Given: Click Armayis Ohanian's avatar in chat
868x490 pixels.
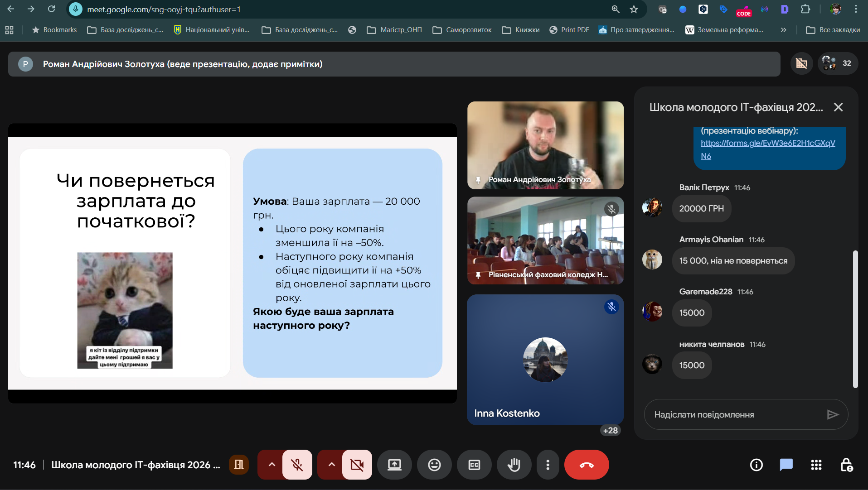Looking at the screenshot, I should click(652, 259).
